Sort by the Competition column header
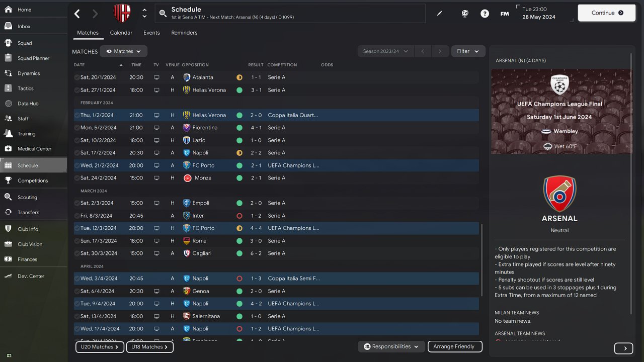 pos(282,65)
